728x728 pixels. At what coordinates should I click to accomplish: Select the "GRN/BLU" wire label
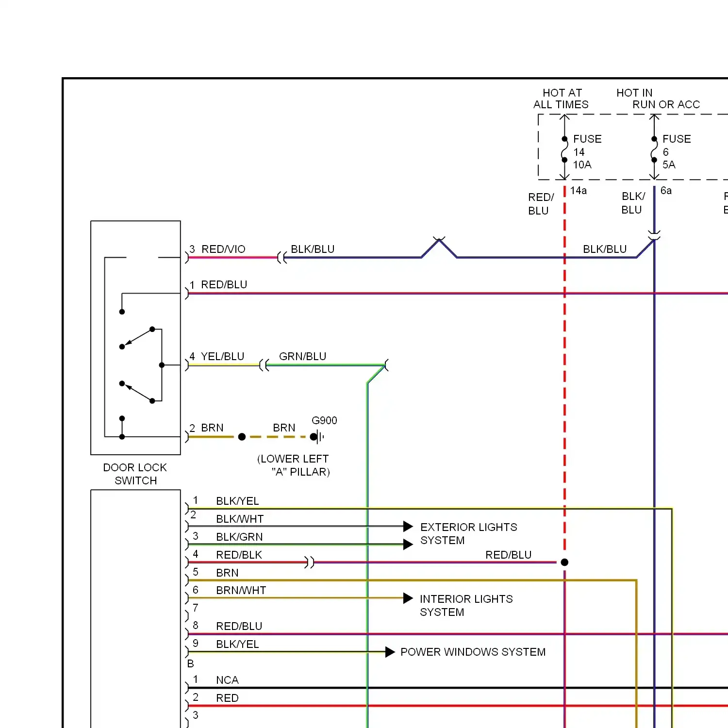302,356
